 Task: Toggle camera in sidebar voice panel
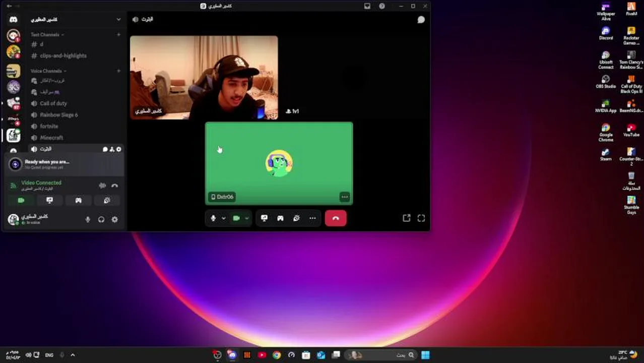pos(21,201)
